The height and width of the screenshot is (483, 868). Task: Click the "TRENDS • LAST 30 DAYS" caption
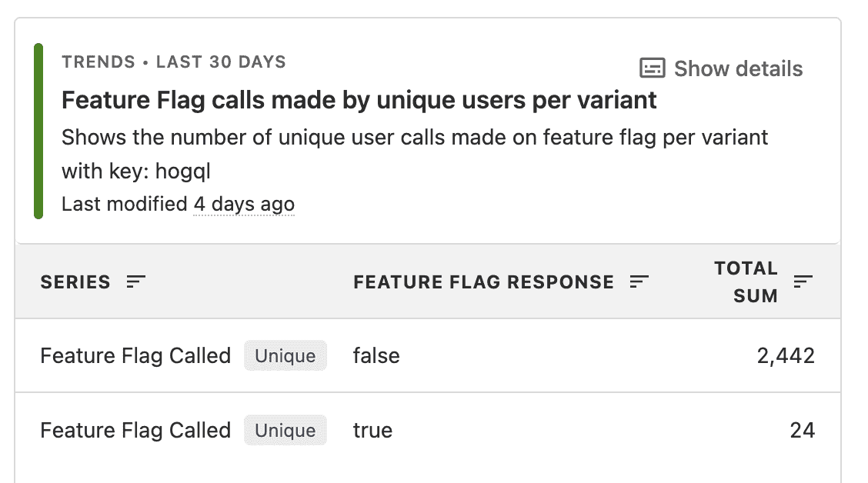click(x=174, y=62)
